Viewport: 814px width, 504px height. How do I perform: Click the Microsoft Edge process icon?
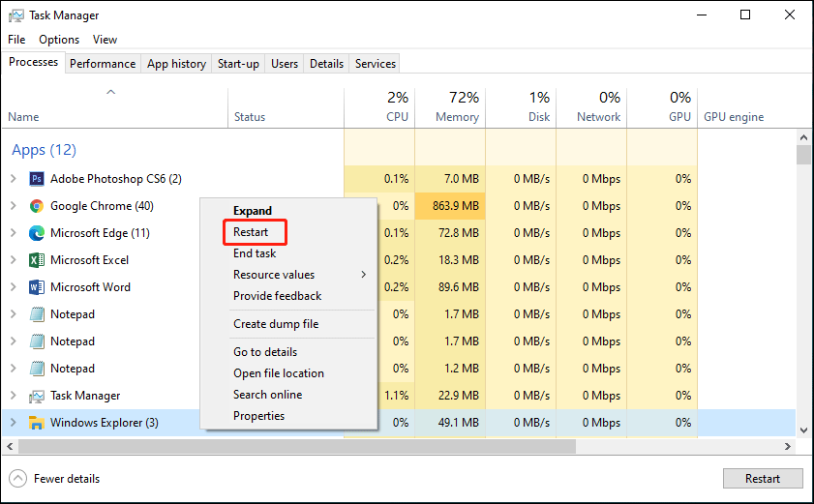click(x=37, y=233)
